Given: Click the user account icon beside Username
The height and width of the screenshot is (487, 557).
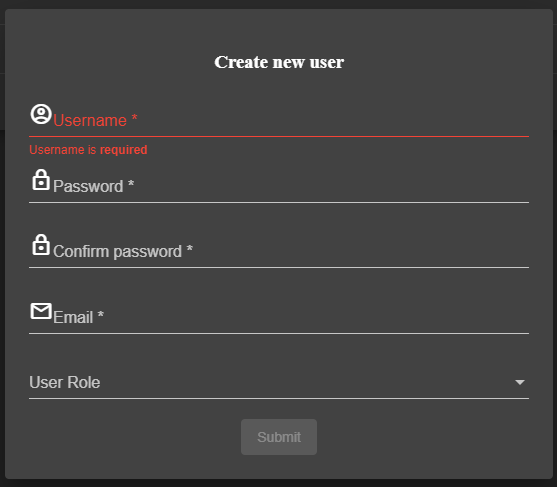Looking at the screenshot, I should click(41, 114).
